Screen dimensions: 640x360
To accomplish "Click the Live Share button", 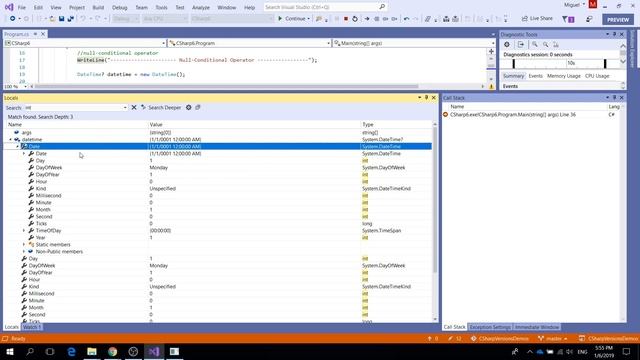I will (537, 18).
